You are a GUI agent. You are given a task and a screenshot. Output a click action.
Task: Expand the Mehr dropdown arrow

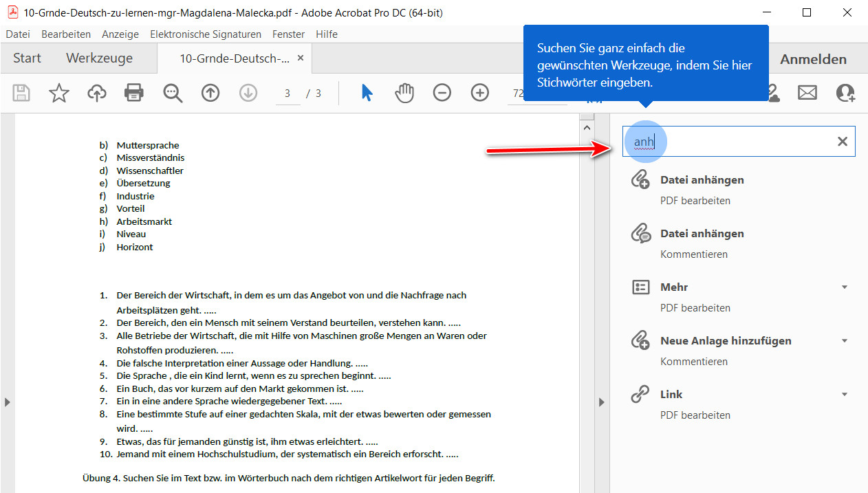coord(845,287)
